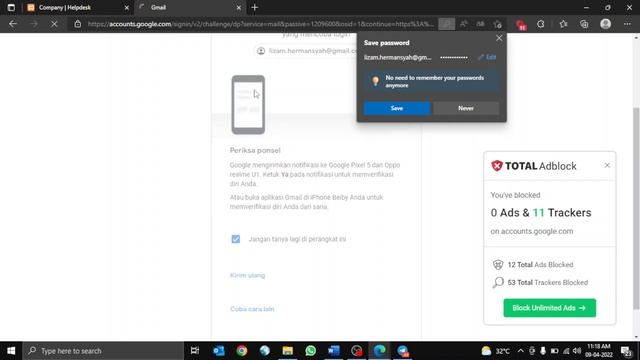The image size is (640, 360).
Task: Click the battery tray icon
Action: (554, 351)
